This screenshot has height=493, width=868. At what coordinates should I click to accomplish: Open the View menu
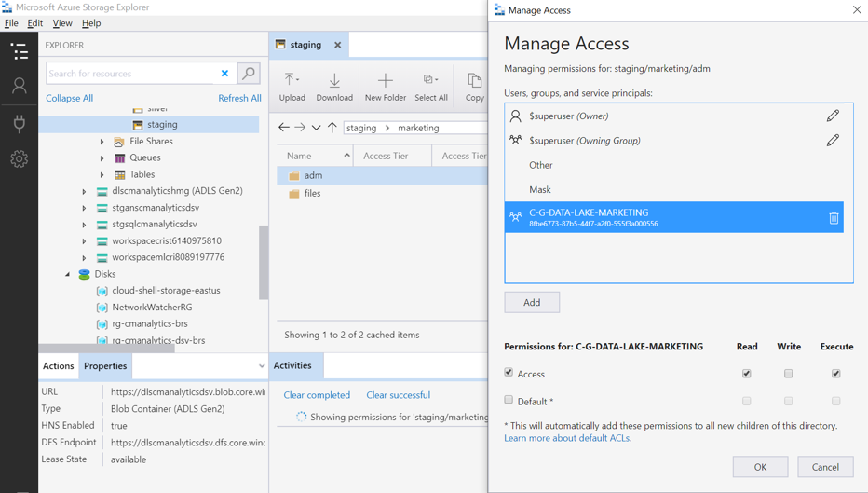click(62, 23)
